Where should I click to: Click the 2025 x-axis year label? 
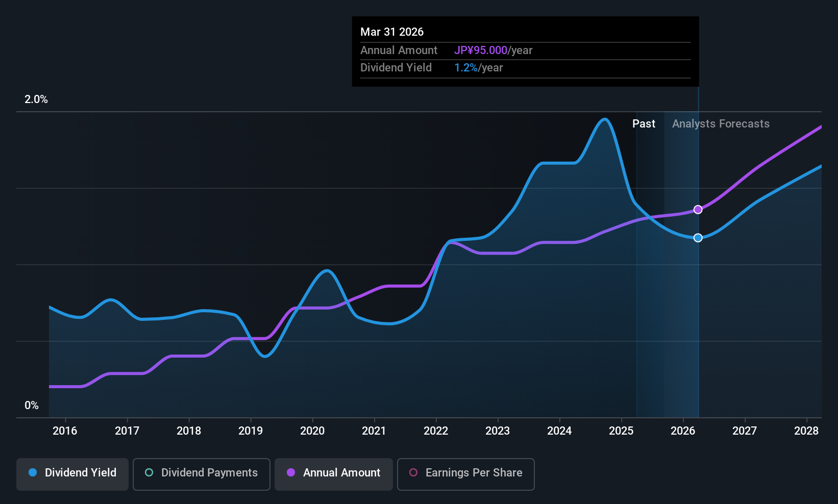(x=621, y=431)
